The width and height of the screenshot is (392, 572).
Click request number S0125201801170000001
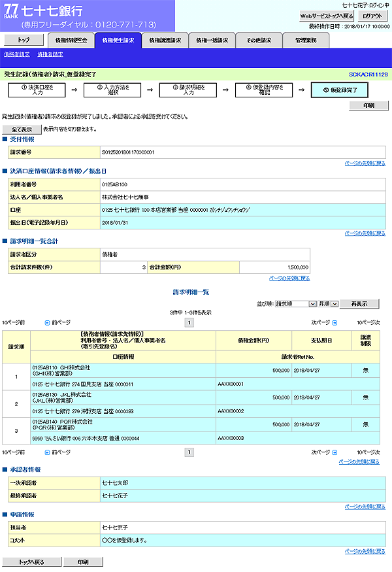[x=128, y=152]
